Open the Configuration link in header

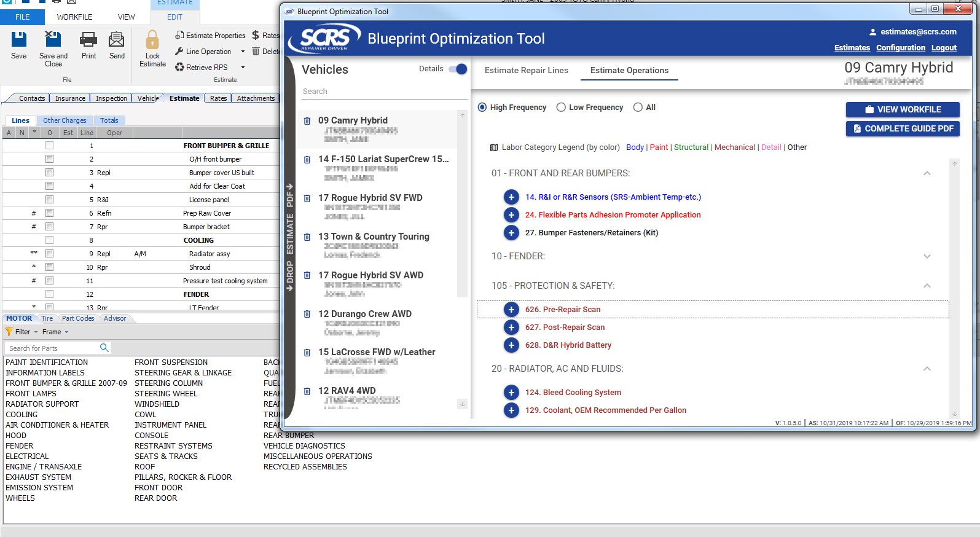coord(900,47)
